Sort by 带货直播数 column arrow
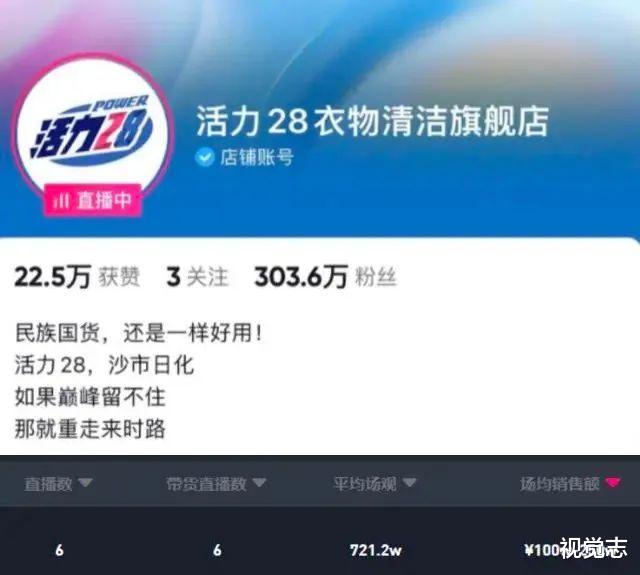The height and width of the screenshot is (575, 640). tap(259, 483)
